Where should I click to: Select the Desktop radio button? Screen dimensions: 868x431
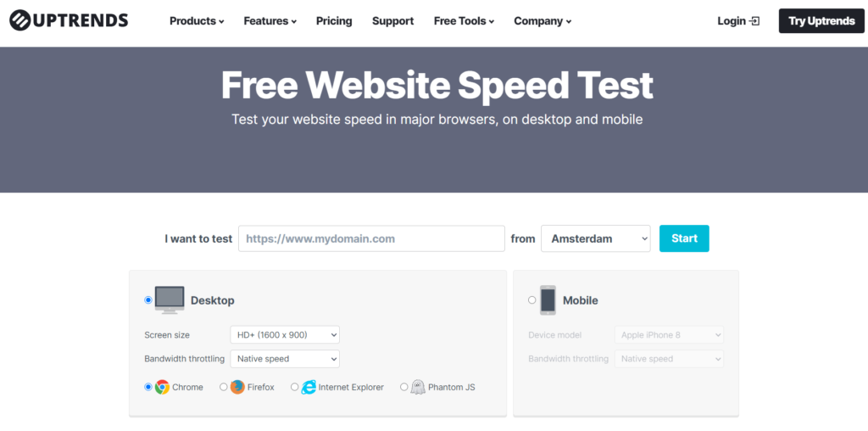coord(147,299)
